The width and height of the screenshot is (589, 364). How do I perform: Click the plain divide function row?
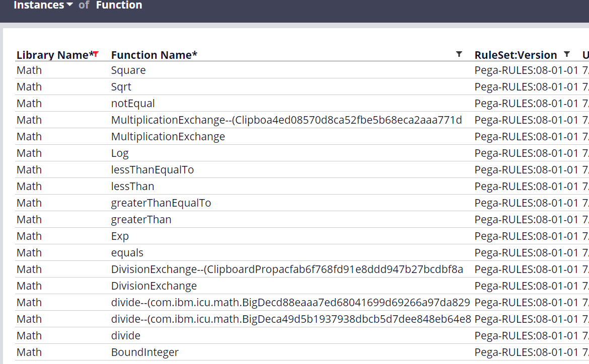click(125, 336)
